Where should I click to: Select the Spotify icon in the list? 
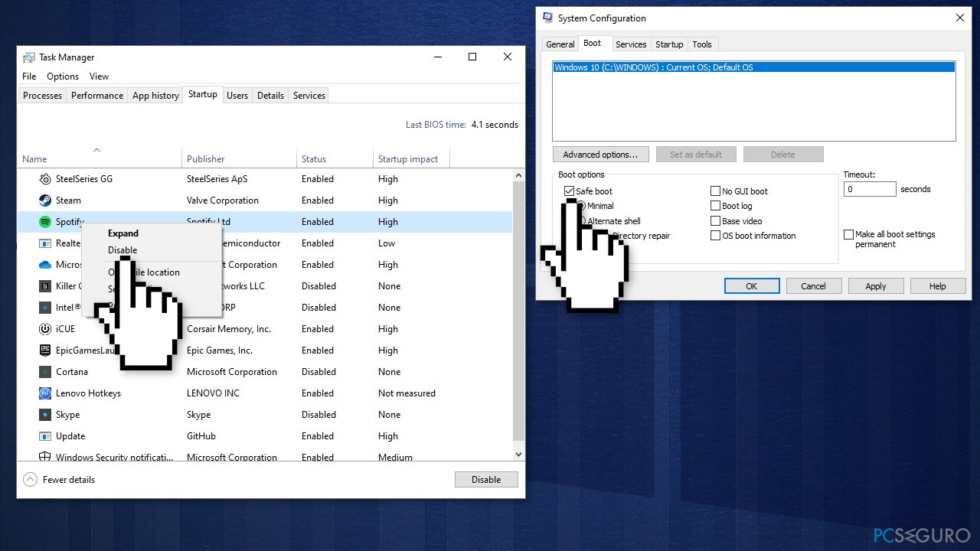click(44, 222)
